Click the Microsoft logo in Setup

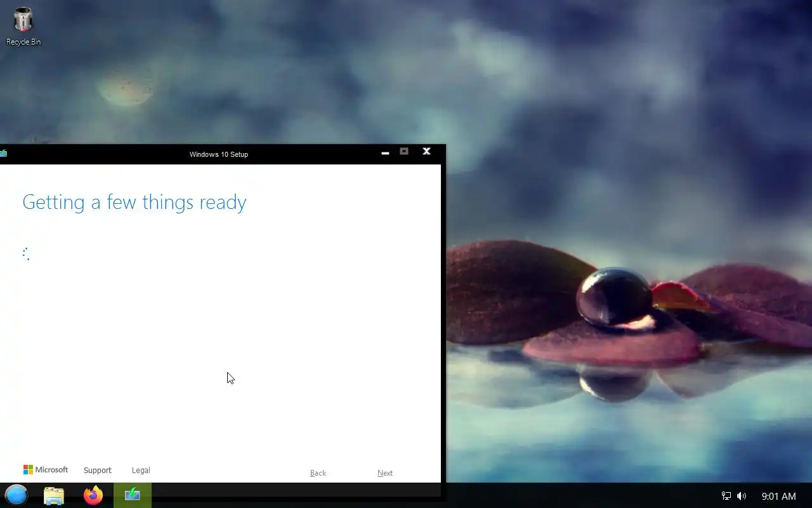point(46,470)
